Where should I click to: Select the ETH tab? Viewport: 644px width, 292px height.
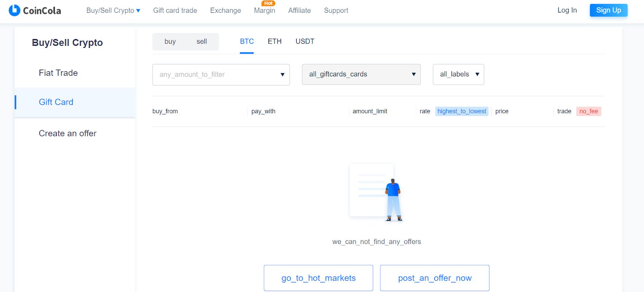275,41
